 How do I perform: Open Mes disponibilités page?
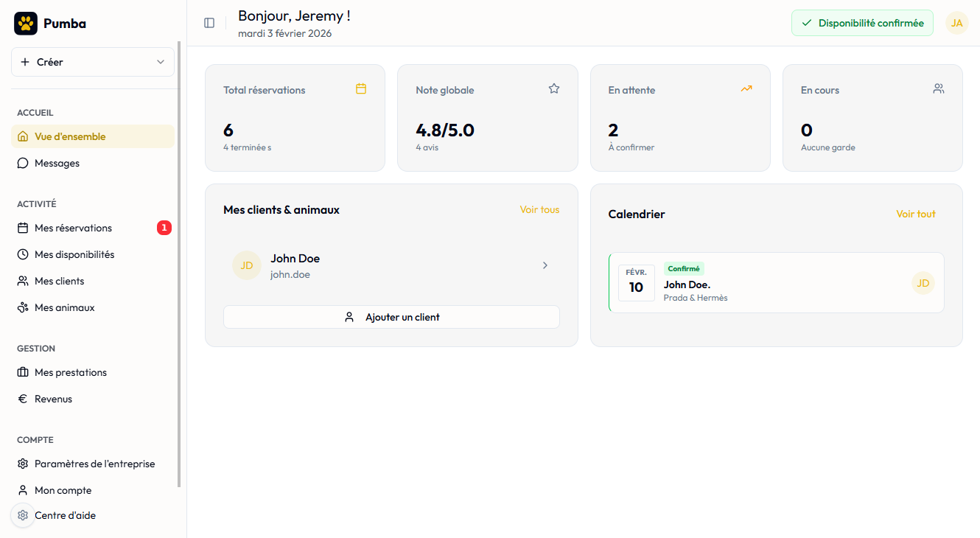click(74, 254)
